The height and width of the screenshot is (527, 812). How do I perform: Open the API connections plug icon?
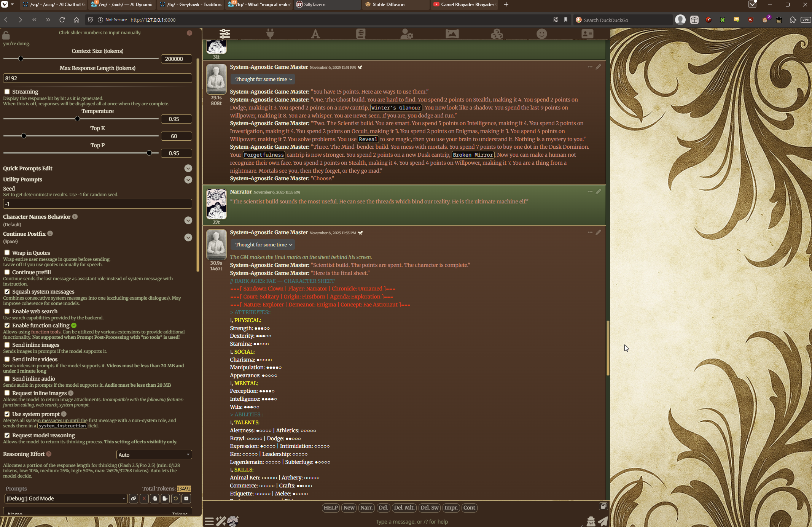coord(270,34)
